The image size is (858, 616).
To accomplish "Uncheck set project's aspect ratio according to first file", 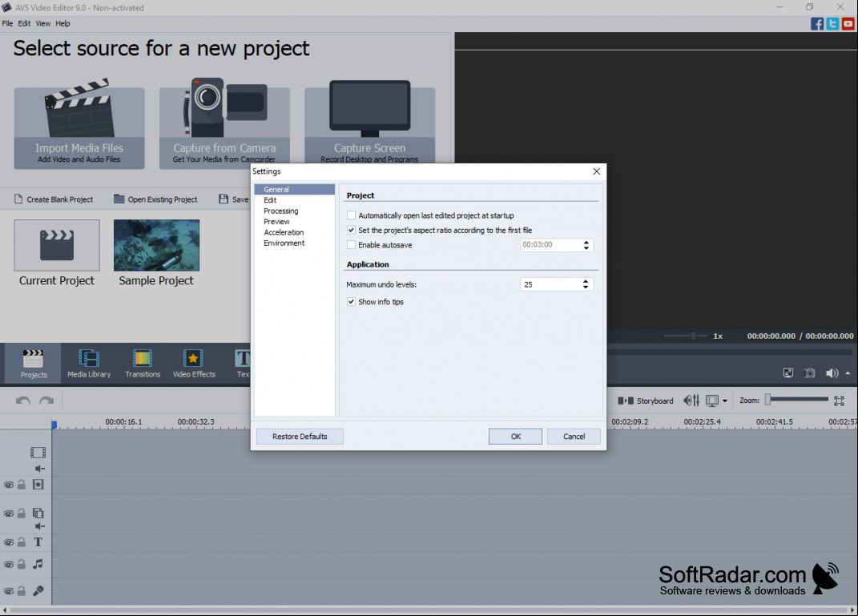I will click(352, 231).
